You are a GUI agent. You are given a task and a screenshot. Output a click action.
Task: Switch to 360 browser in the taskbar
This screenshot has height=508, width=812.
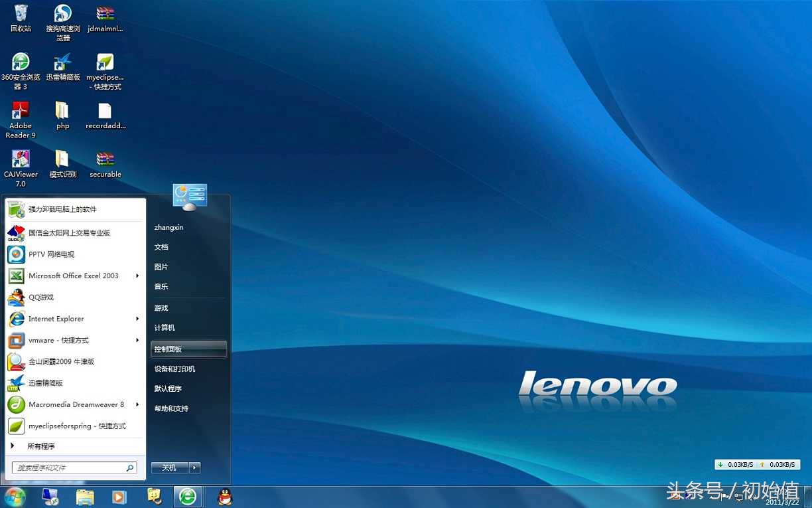click(189, 497)
